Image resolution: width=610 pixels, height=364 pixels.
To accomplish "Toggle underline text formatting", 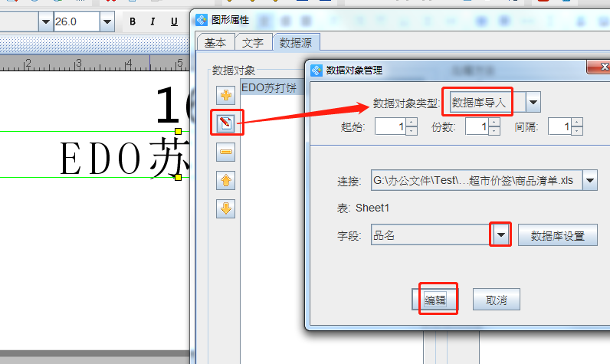I will [174, 21].
